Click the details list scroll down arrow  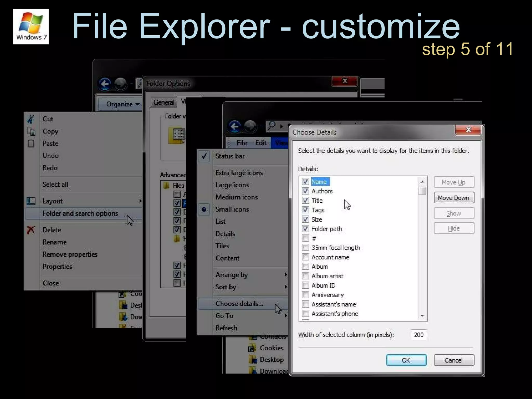pos(422,316)
